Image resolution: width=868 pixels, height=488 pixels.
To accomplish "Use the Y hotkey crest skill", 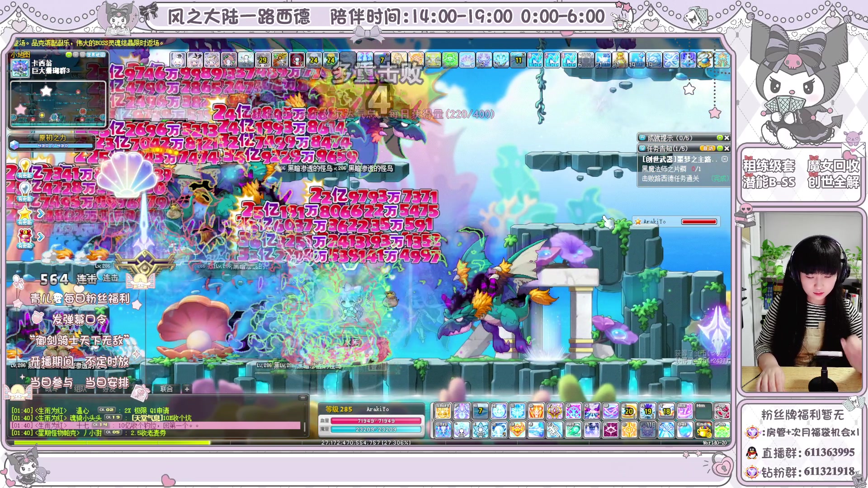I will [554, 411].
